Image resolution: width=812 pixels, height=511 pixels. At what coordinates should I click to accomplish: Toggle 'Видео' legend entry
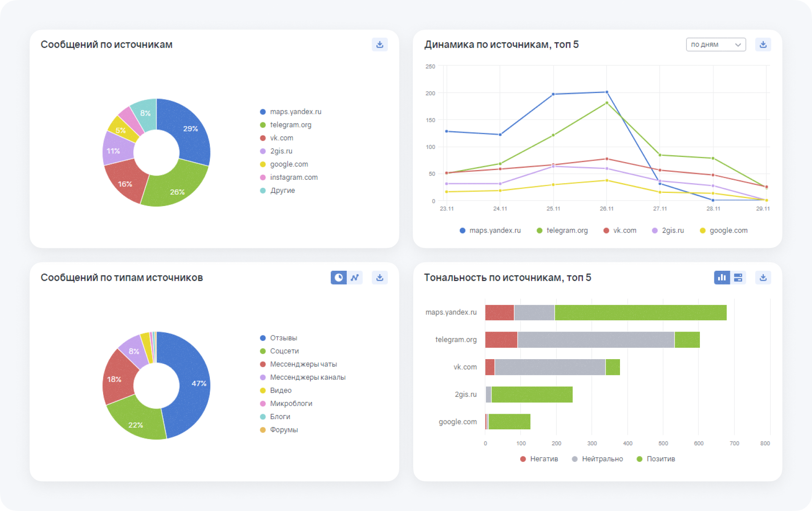pos(276,390)
